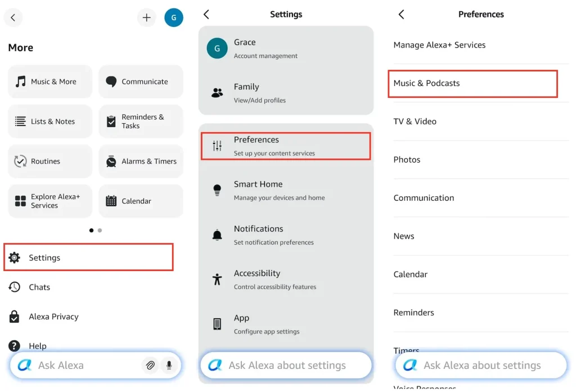Tap the App phone icon

(217, 324)
